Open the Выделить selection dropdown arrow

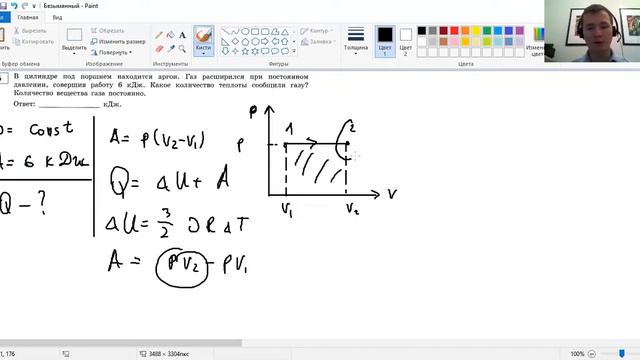[x=74, y=53]
